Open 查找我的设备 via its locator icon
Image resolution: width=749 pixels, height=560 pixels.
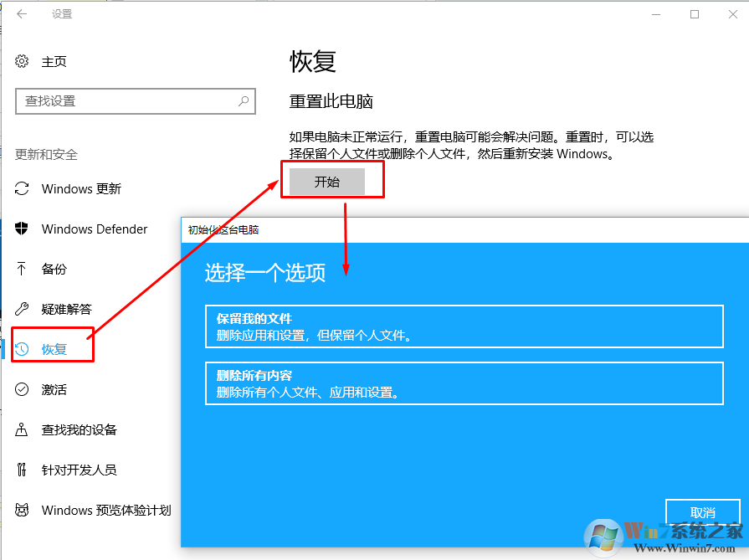click(21, 429)
